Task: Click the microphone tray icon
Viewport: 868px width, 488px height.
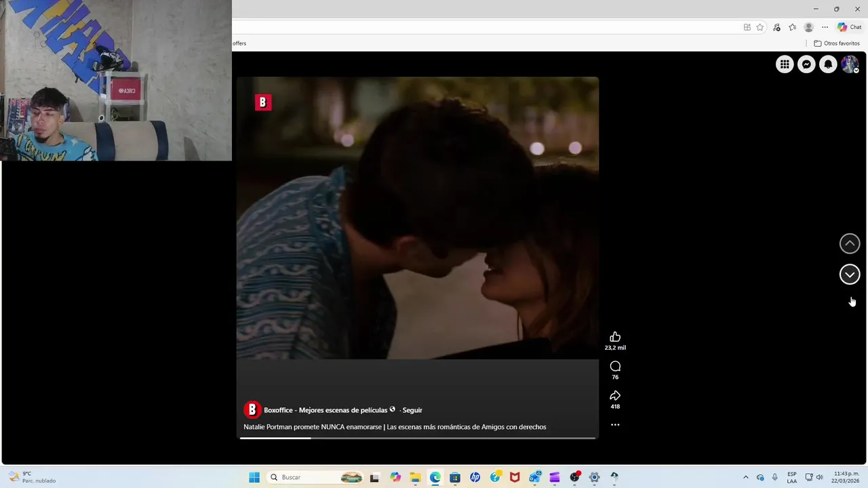Action: click(775, 477)
